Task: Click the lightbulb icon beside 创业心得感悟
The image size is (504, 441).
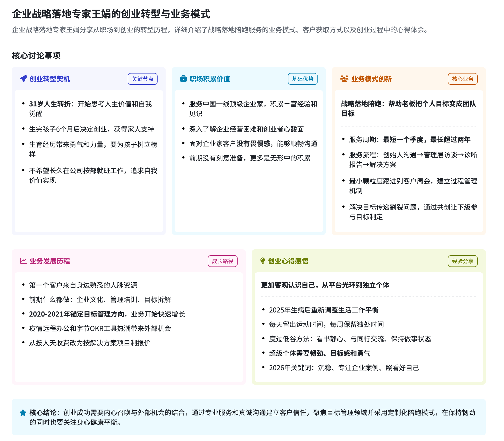Action: [262, 261]
